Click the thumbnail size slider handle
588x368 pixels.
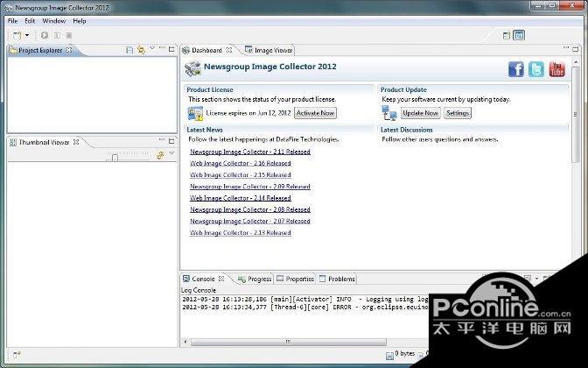point(115,158)
